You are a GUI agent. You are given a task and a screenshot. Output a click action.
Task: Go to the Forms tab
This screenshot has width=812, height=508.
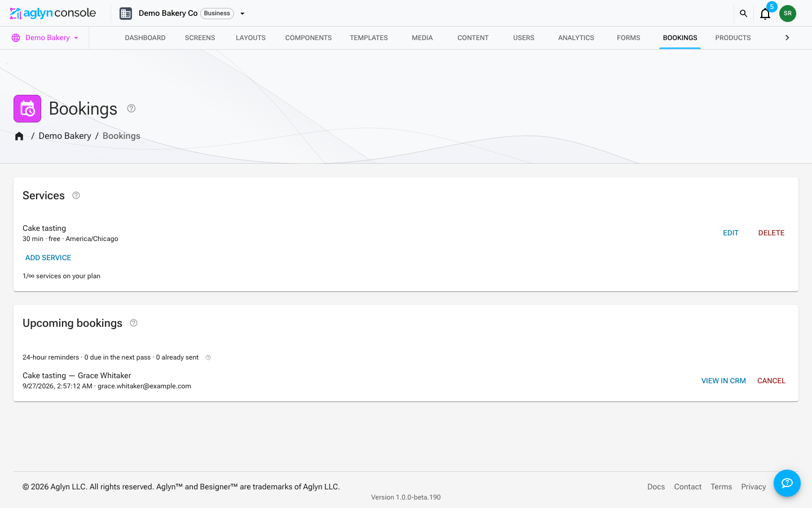pyautogui.click(x=629, y=38)
